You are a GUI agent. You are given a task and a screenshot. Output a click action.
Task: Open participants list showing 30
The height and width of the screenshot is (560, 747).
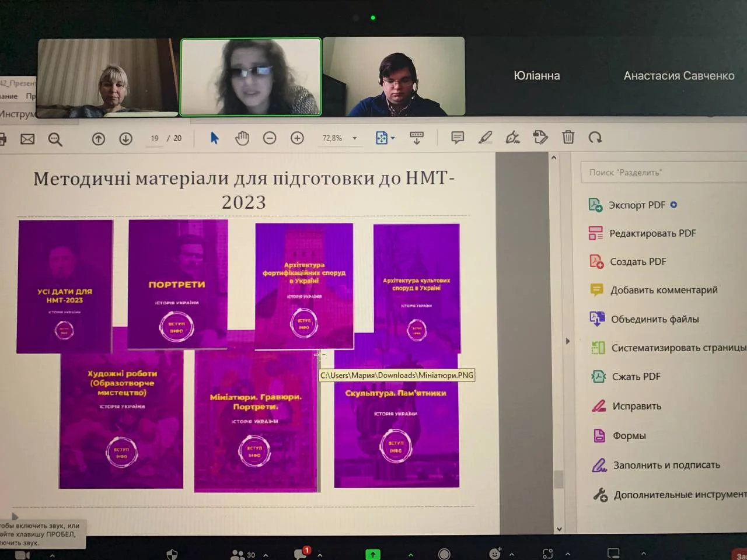coord(243,555)
